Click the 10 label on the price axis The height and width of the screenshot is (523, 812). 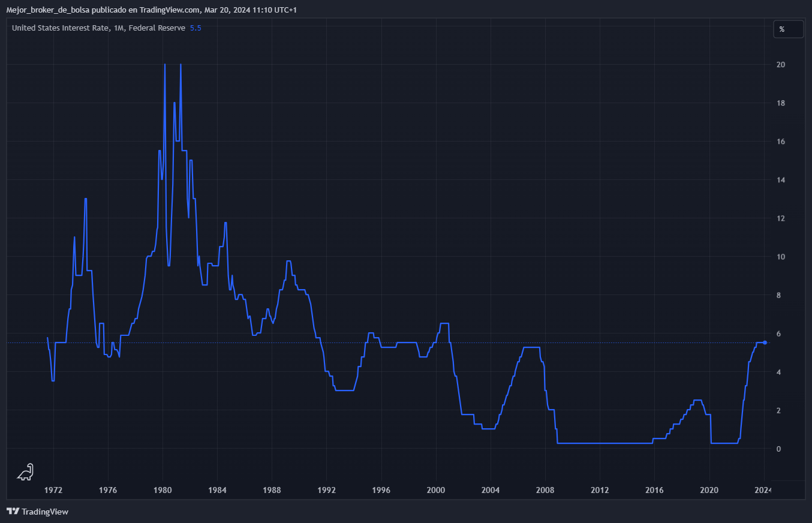tap(781, 257)
